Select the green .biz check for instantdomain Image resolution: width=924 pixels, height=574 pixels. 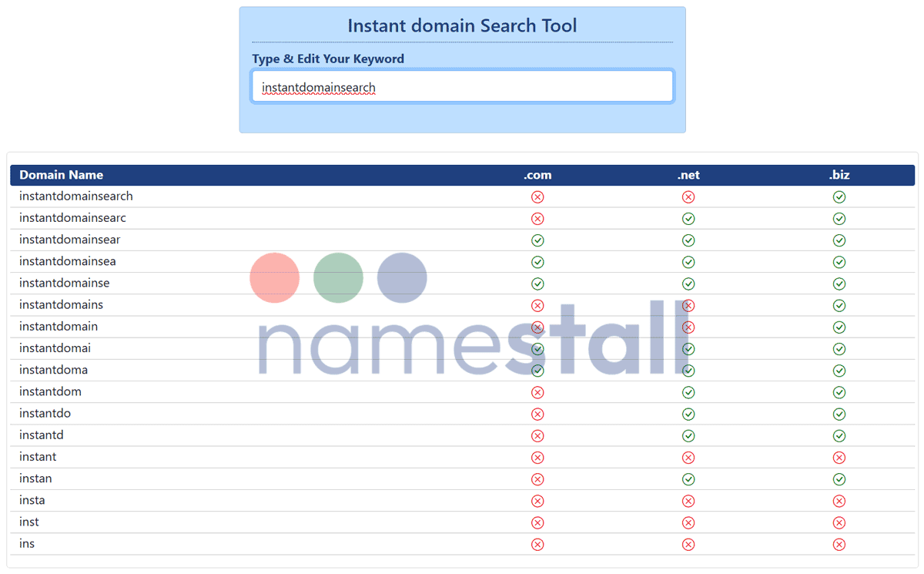[839, 327]
